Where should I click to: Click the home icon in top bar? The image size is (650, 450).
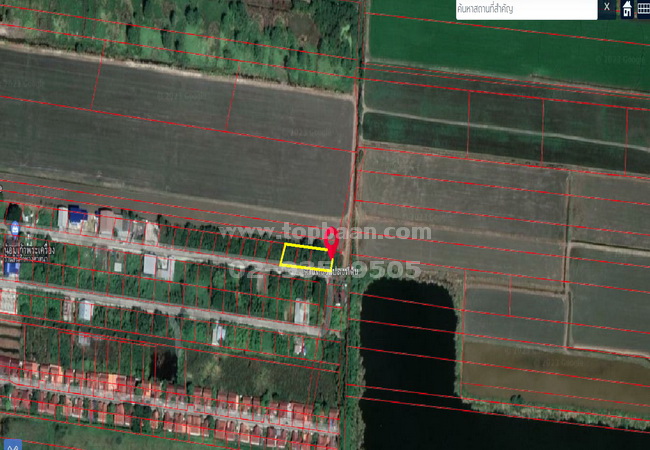627,9
